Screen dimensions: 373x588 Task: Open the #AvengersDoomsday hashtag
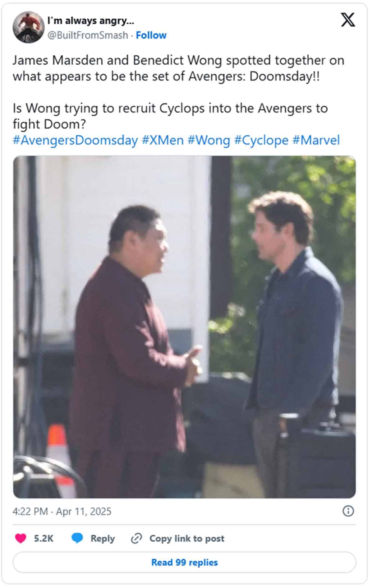point(75,140)
